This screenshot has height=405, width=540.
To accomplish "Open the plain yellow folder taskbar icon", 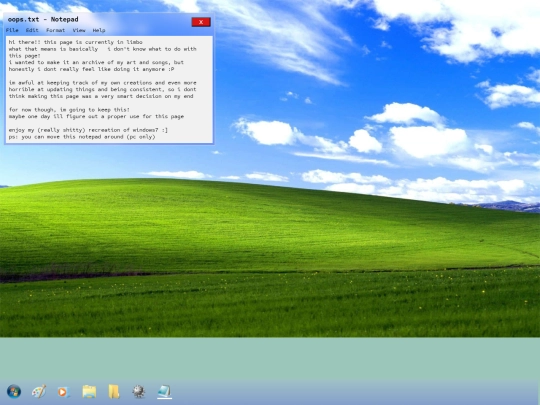I will [x=114, y=392].
